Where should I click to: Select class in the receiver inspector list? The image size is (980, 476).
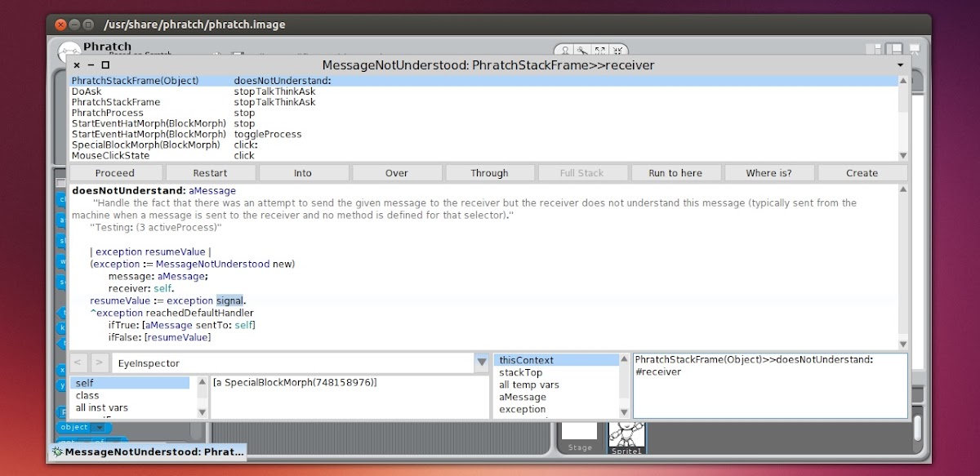[x=130, y=395]
